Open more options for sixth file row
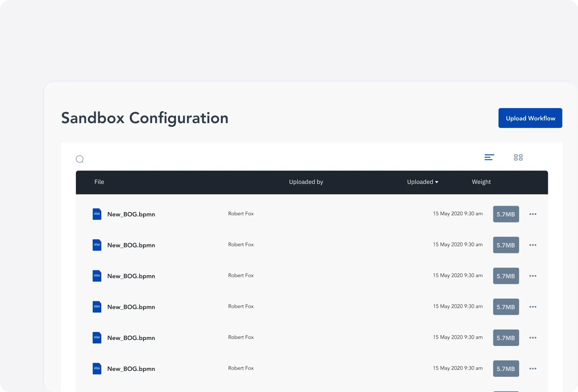This screenshot has width=578, height=392. [x=533, y=369]
